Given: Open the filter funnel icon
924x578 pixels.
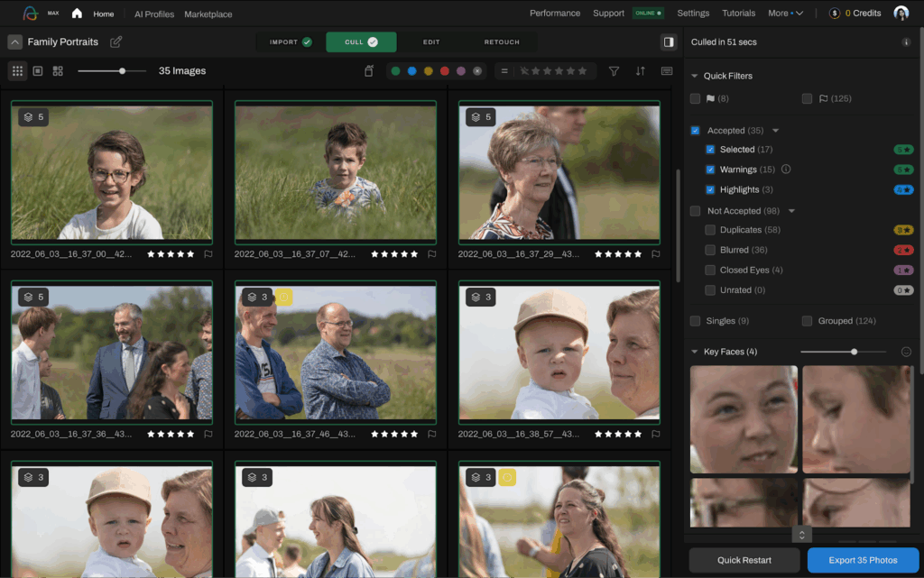Looking at the screenshot, I should tap(614, 71).
